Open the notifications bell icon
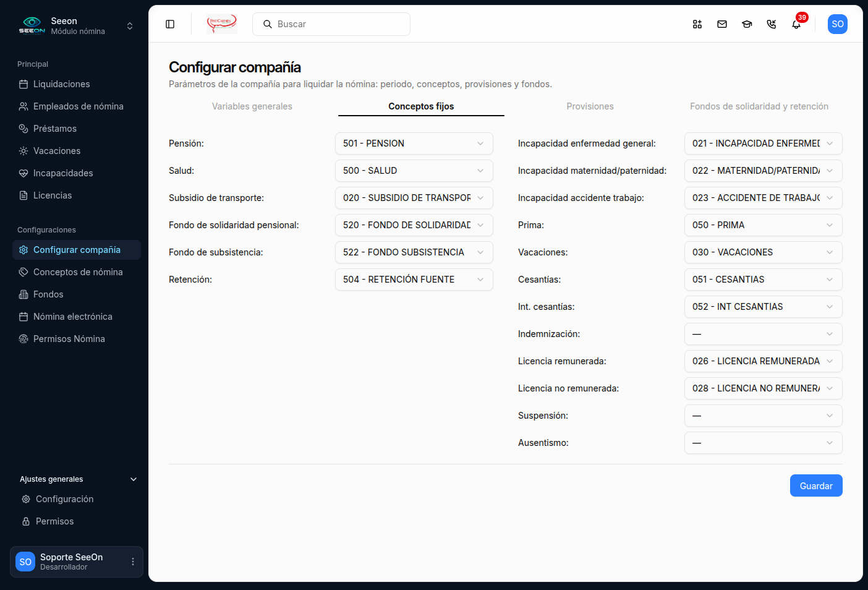This screenshot has height=590, width=868. (796, 24)
